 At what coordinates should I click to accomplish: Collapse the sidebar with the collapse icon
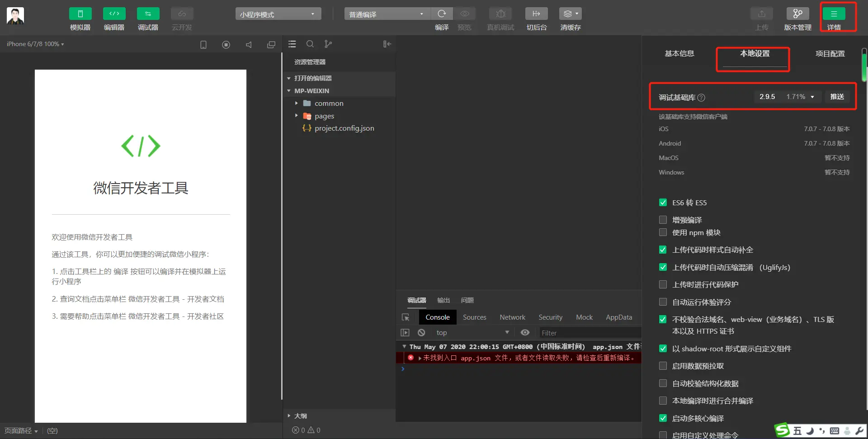point(387,44)
